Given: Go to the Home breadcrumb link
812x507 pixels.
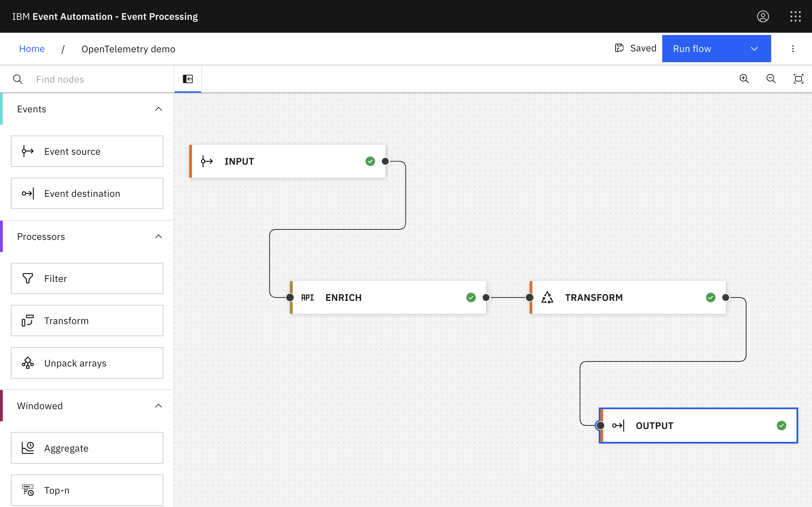Looking at the screenshot, I should 32,49.
